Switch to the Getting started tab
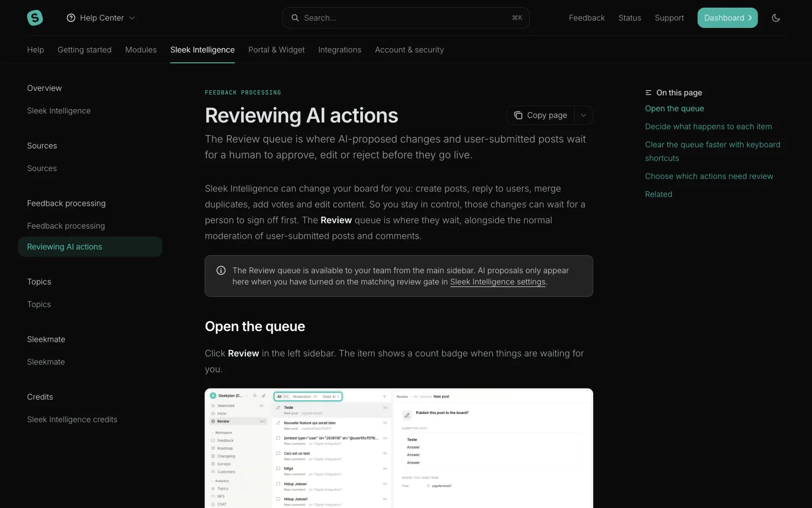 (x=85, y=50)
